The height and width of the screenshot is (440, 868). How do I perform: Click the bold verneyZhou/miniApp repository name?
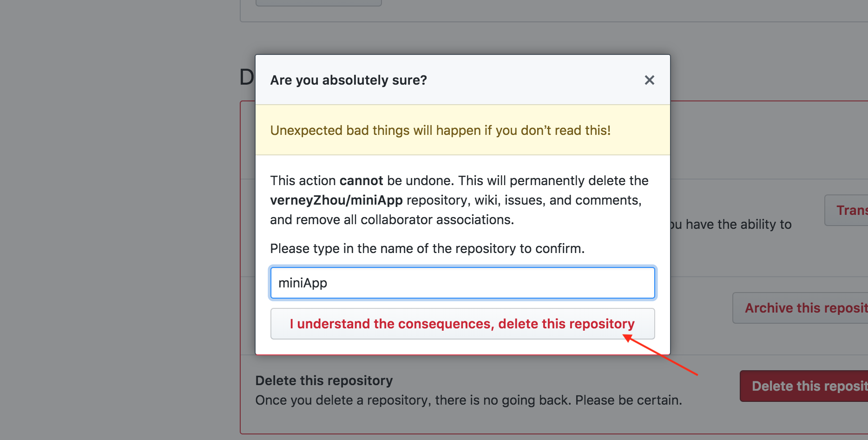(x=336, y=200)
